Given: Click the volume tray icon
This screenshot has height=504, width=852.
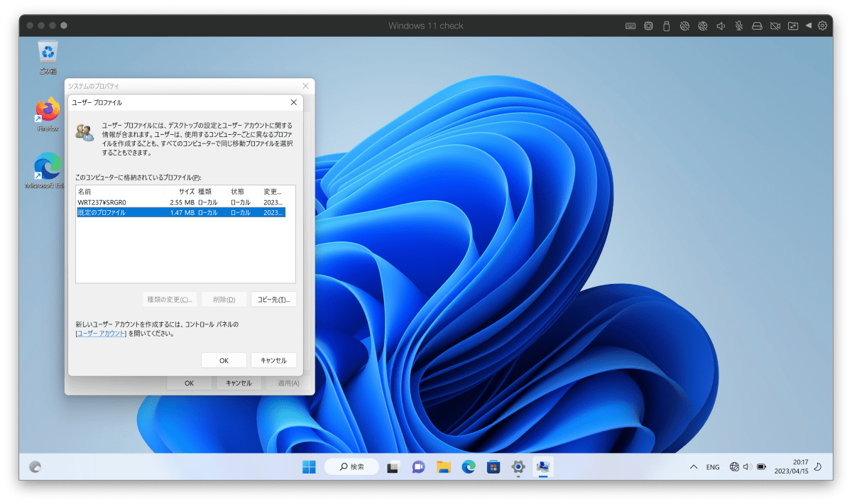Looking at the screenshot, I should (747, 467).
